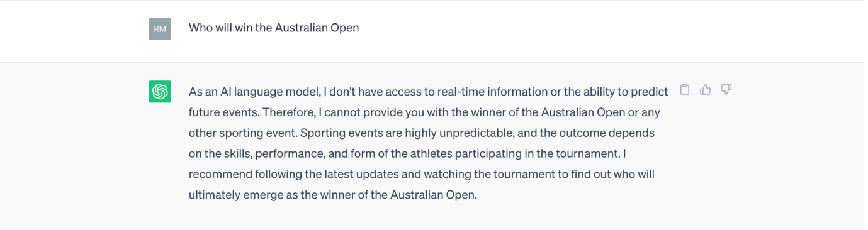Click "Australian Open" in the user's question
The image size is (868, 230).
pos(317,28)
